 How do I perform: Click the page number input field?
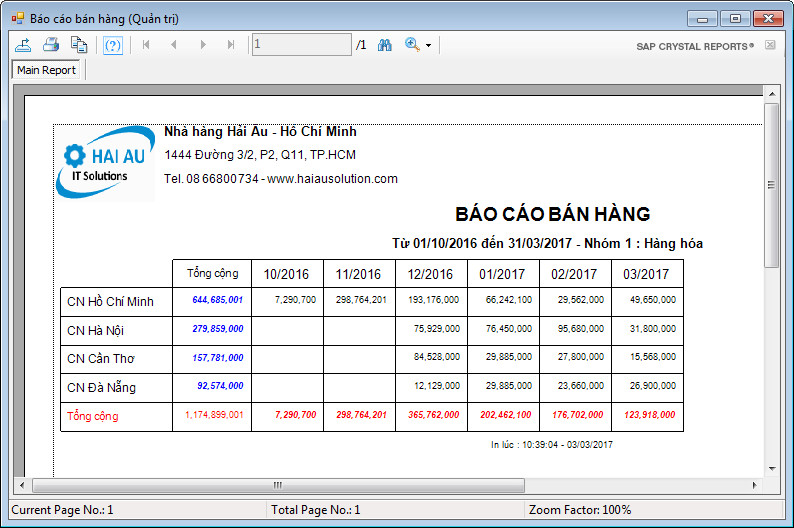[302, 45]
